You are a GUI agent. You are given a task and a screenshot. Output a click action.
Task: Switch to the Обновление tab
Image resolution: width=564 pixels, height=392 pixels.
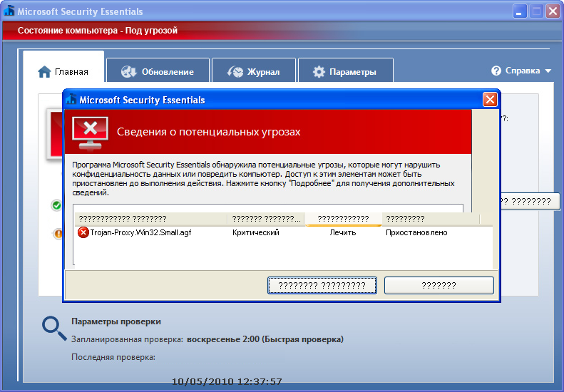(x=158, y=72)
